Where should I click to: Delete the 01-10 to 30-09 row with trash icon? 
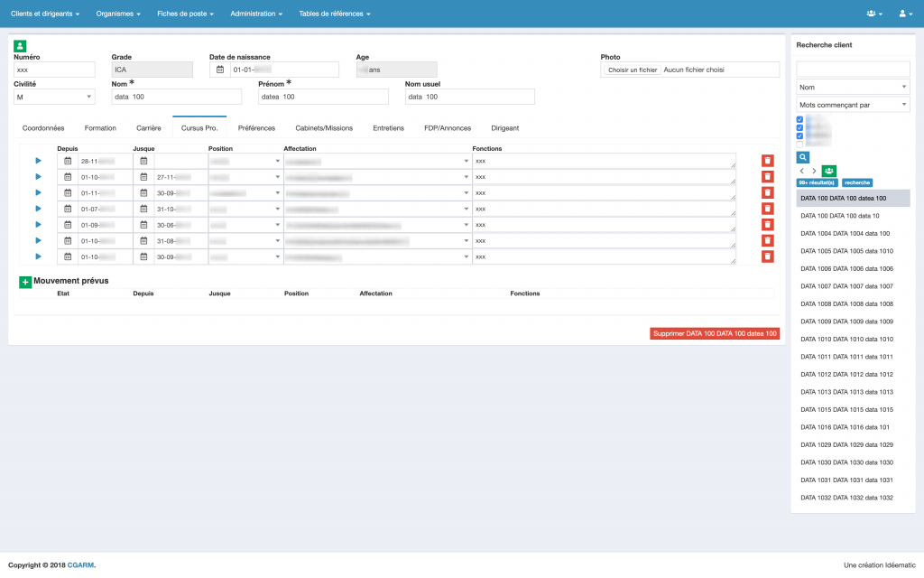767,256
